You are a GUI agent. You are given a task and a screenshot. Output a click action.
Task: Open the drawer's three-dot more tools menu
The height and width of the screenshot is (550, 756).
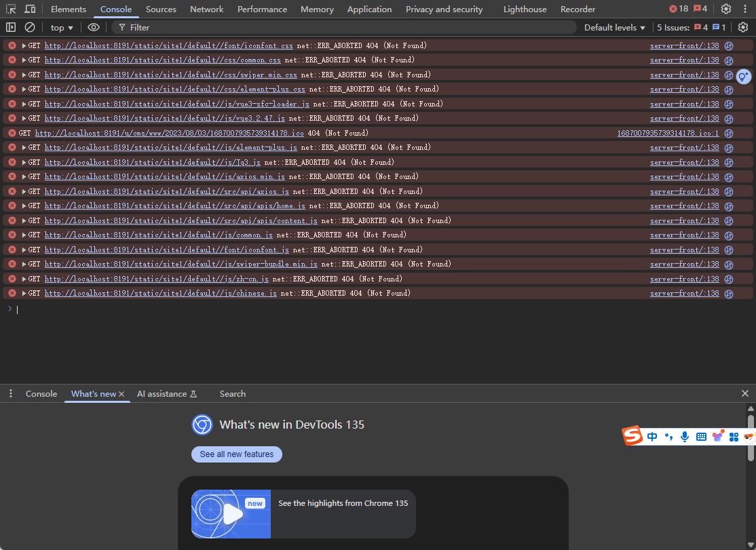point(11,394)
